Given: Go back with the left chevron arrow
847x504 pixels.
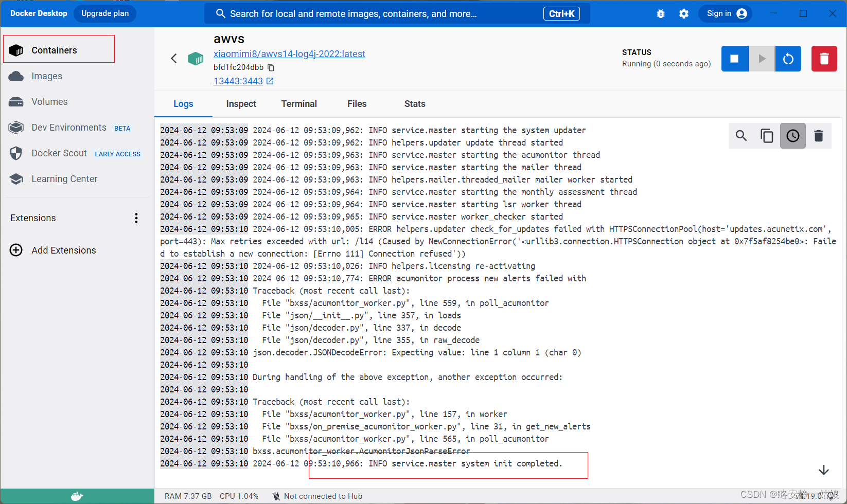Looking at the screenshot, I should point(174,58).
